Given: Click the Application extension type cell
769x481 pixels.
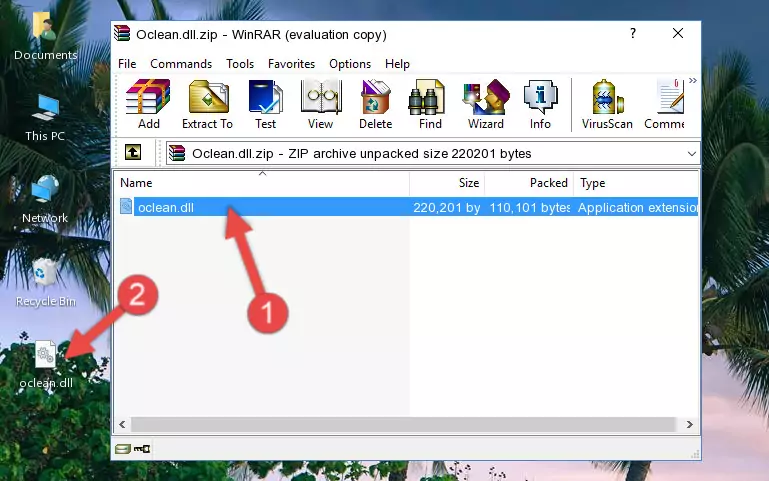Looking at the screenshot, I should point(637,207).
